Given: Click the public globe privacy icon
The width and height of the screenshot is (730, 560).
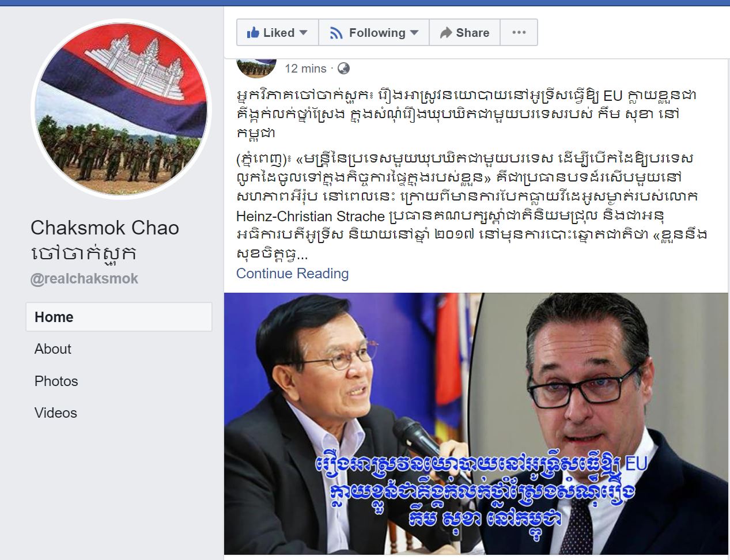Looking at the screenshot, I should point(343,69).
